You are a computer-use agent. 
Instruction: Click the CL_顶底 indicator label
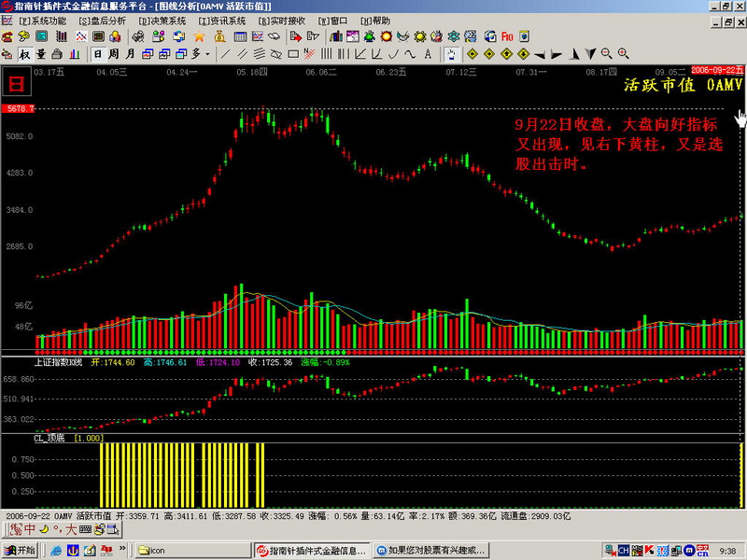(49, 438)
